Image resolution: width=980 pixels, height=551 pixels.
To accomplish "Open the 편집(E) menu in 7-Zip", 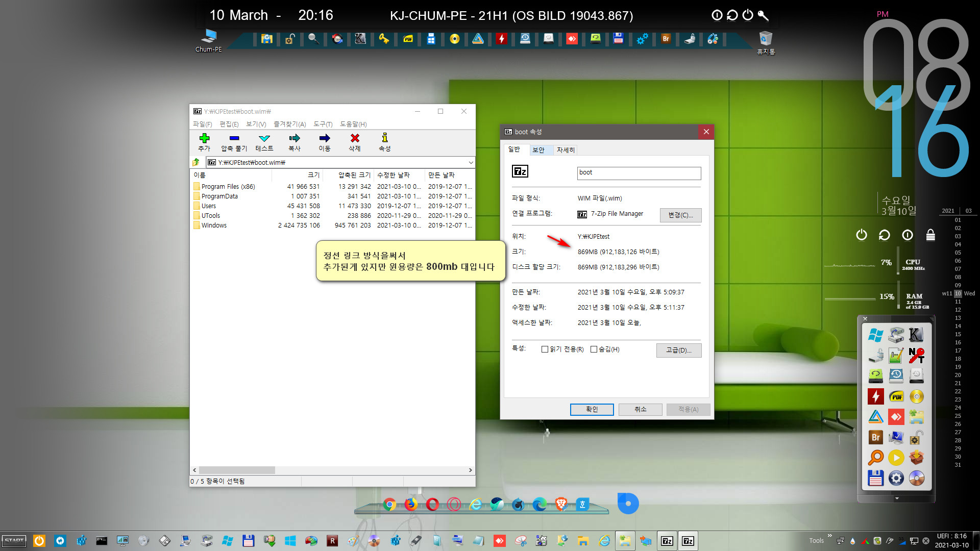I will (x=229, y=124).
